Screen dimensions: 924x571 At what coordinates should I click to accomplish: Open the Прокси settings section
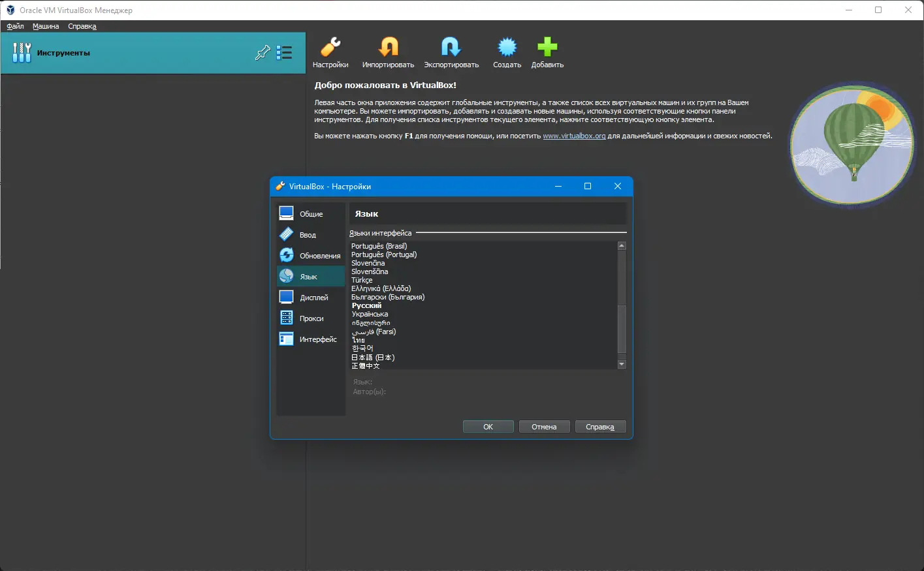coord(311,318)
